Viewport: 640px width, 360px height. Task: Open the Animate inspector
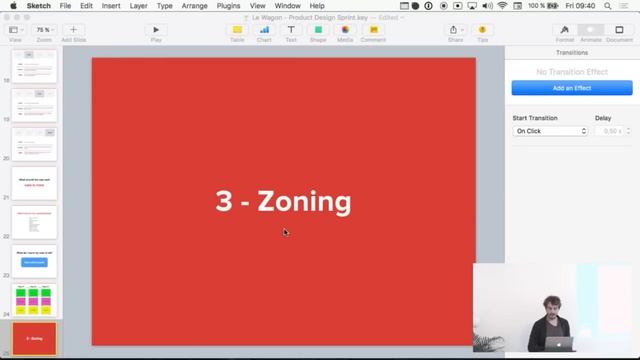(x=591, y=30)
